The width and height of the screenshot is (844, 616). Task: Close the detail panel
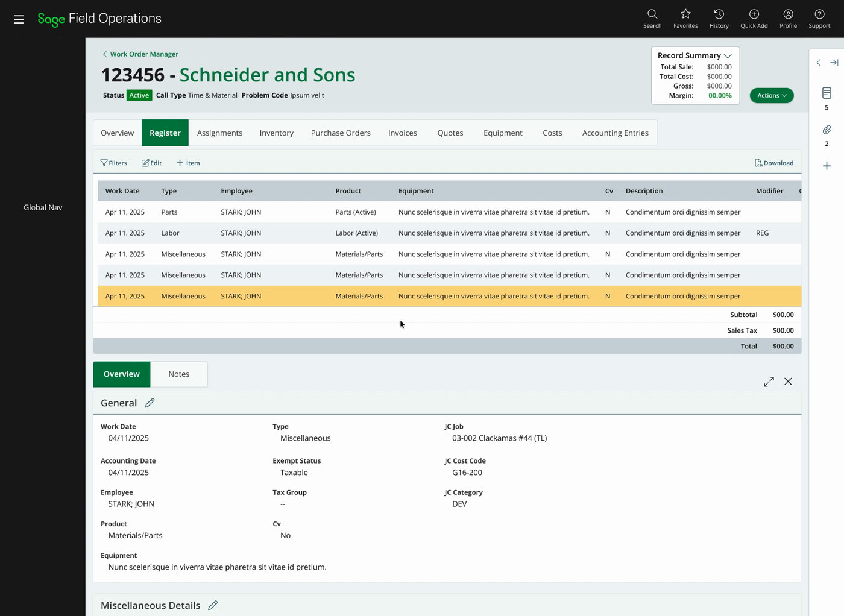[x=788, y=382]
